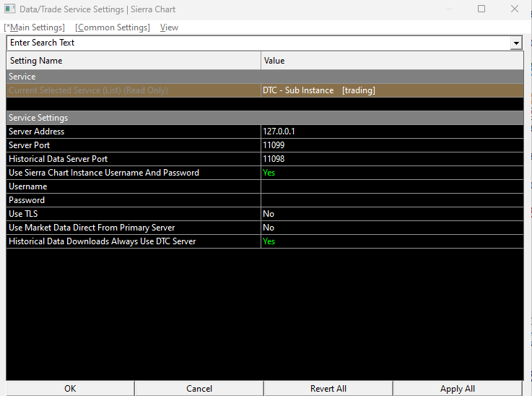Click the Setting Name column header
This screenshot has width=532, height=396.
[x=134, y=61]
